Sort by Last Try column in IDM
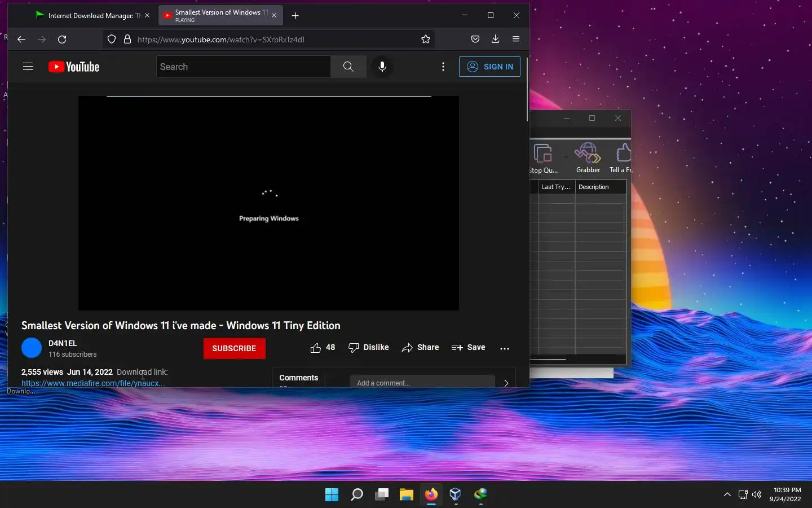 557,187
